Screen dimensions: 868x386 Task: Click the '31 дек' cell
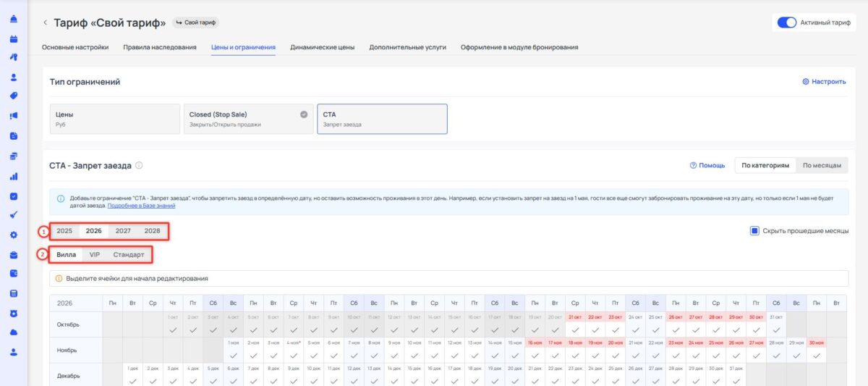click(x=736, y=374)
